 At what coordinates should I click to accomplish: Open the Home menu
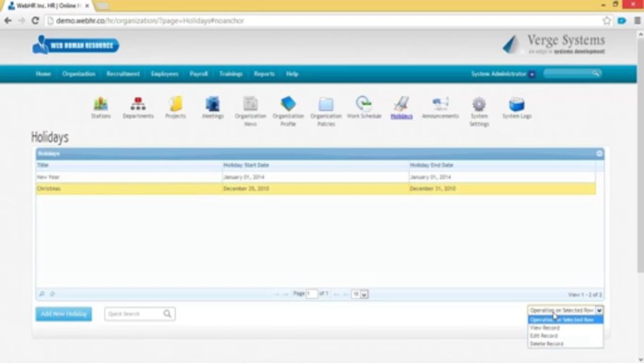point(43,74)
